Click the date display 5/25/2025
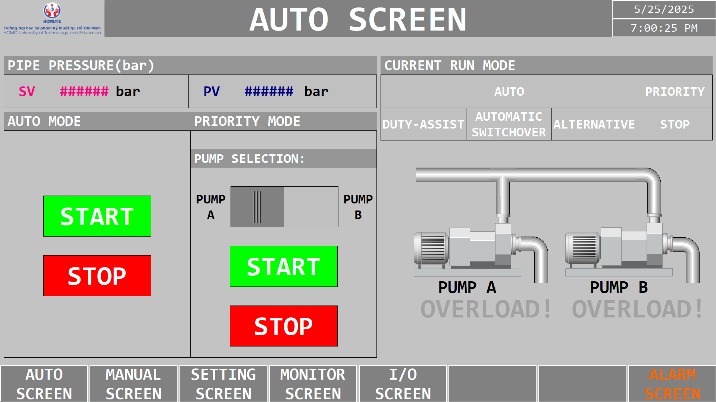716x402 pixels. click(663, 9)
